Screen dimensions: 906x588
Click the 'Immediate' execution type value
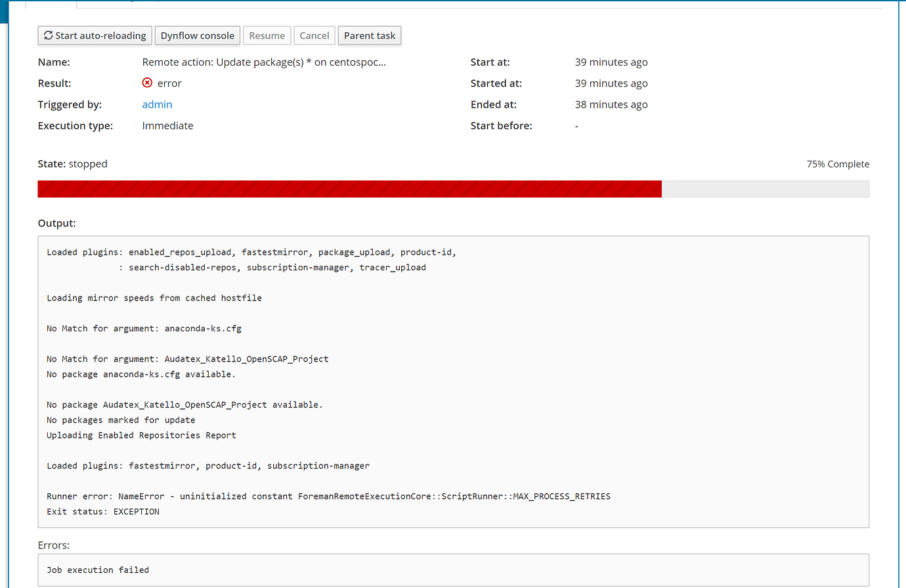coord(167,125)
